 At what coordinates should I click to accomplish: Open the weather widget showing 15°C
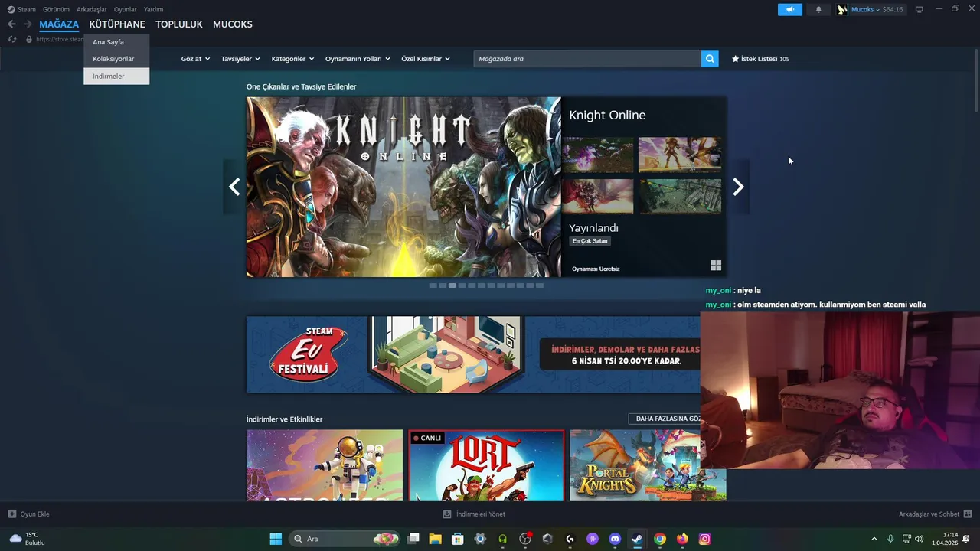(x=27, y=539)
